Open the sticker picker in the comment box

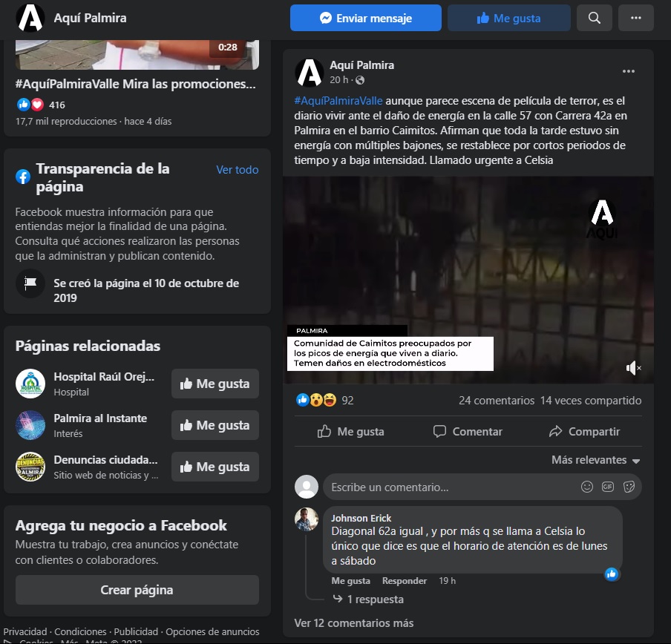[x=629, y=487]
